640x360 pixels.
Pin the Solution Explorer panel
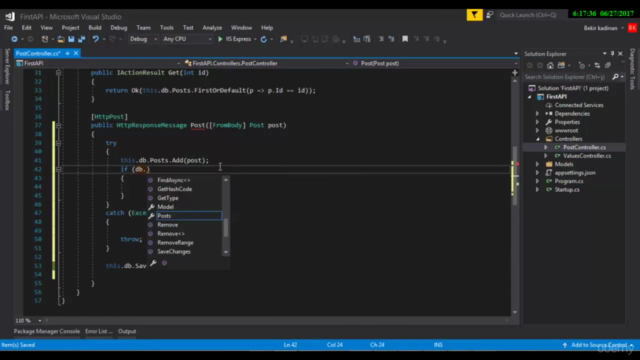(612, 53)
